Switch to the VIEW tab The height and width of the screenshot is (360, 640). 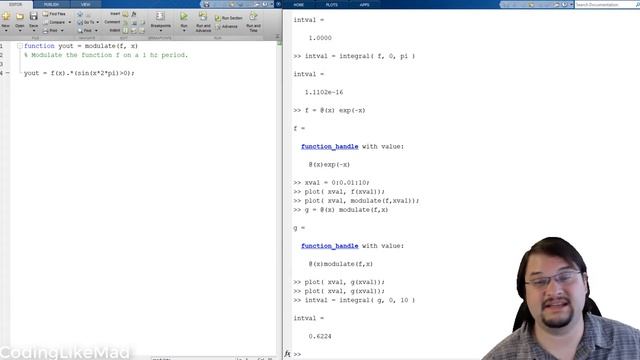[85, 4]
